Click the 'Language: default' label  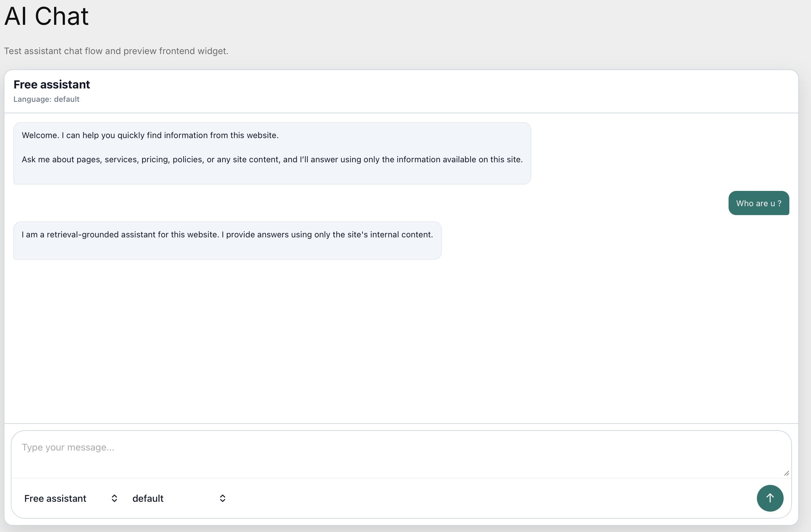click(x=46, y=99)
